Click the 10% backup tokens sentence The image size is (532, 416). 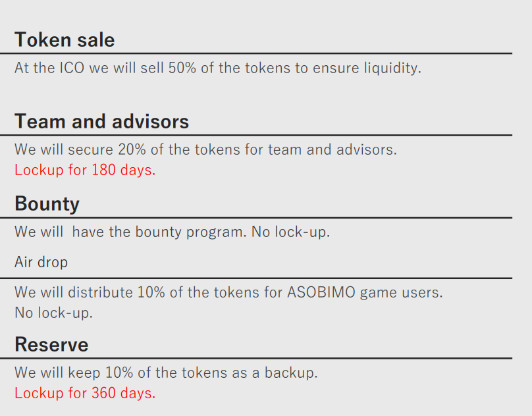click(x=166, y=373)
